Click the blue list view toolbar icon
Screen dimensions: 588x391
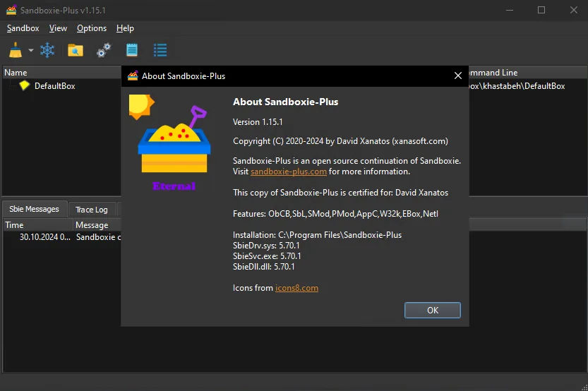pos(160,50)
